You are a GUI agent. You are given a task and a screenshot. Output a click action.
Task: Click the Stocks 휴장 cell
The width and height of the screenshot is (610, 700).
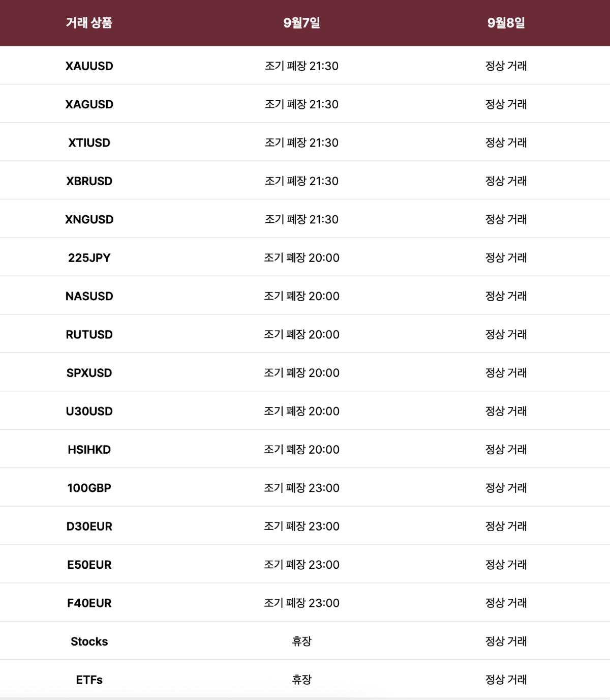(301, 641)
